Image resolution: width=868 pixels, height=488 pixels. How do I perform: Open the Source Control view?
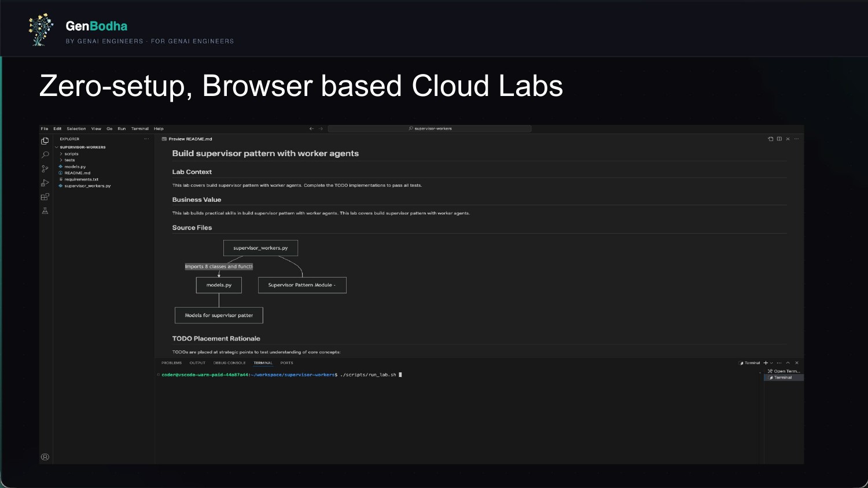[x=45, y=169]
